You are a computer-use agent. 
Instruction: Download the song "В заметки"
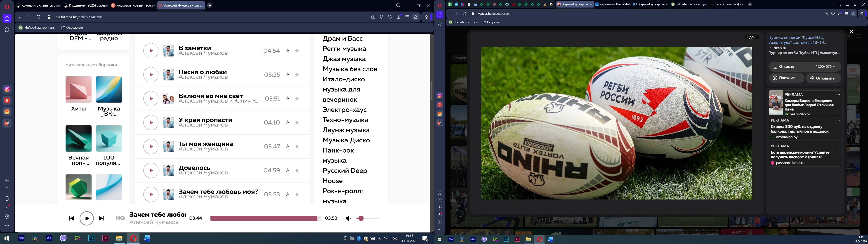click(x=288, y=51)
